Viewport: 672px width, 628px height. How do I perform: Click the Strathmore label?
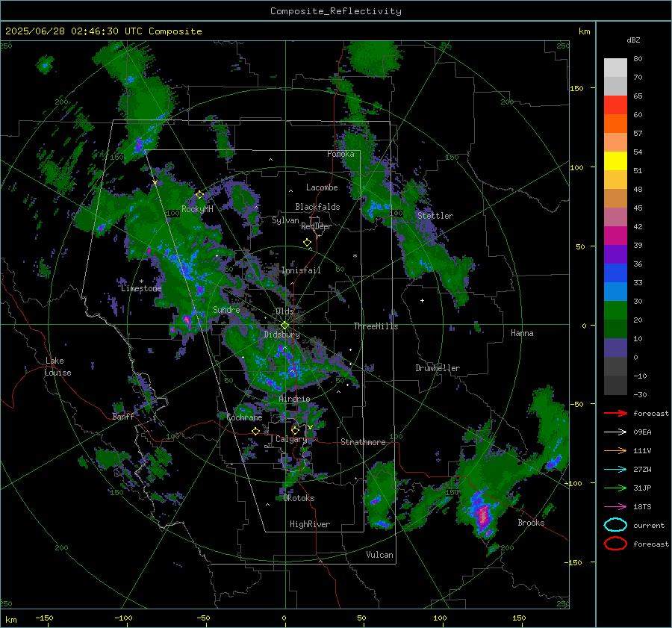pyautogui.click(x=363, y=442)
